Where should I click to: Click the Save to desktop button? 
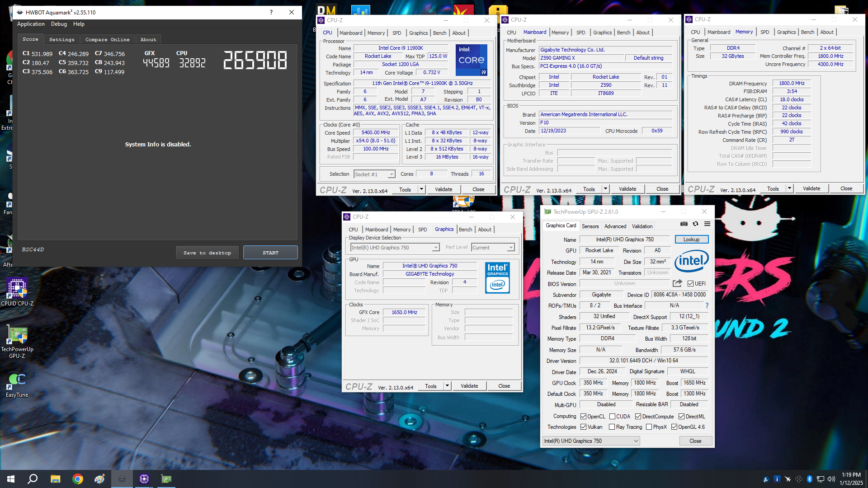click(207, 253)
